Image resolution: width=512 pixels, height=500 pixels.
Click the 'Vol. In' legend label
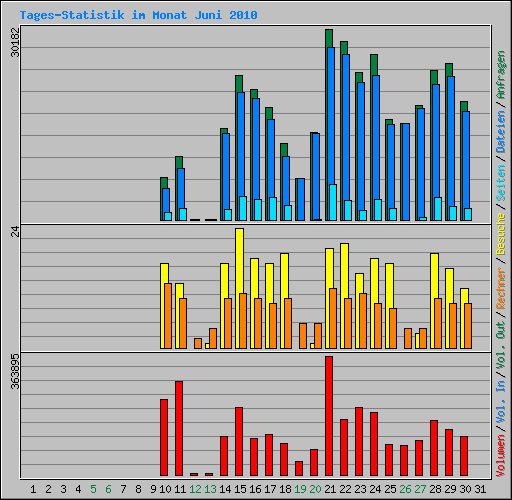click(501, 403)
